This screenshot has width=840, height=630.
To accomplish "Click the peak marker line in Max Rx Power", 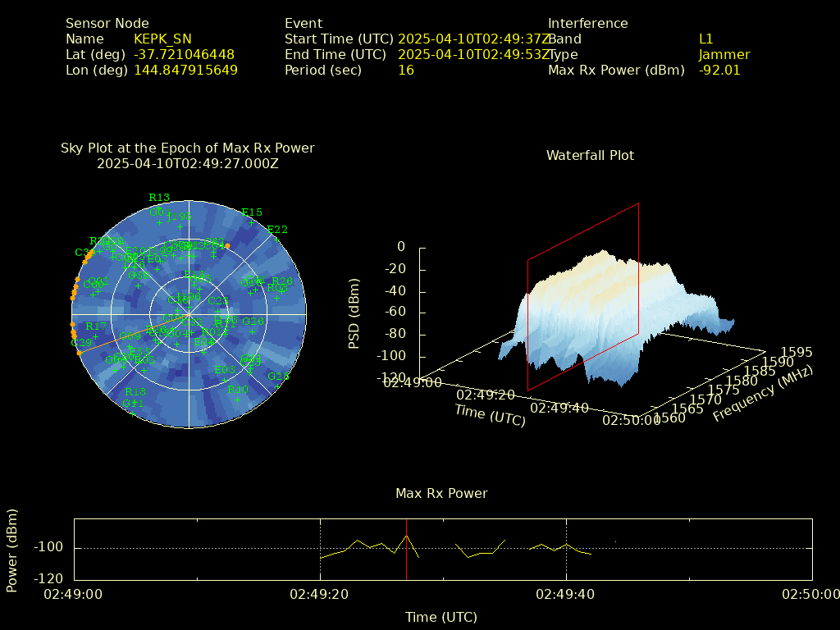I will 406,550.
